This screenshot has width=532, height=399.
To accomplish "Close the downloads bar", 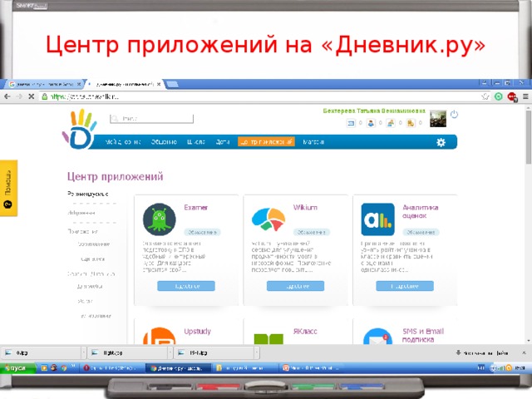I will pos(524,353).
